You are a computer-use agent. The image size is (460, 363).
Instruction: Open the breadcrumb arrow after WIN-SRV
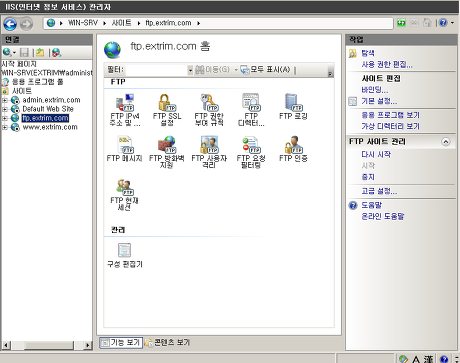click(104, 23)
